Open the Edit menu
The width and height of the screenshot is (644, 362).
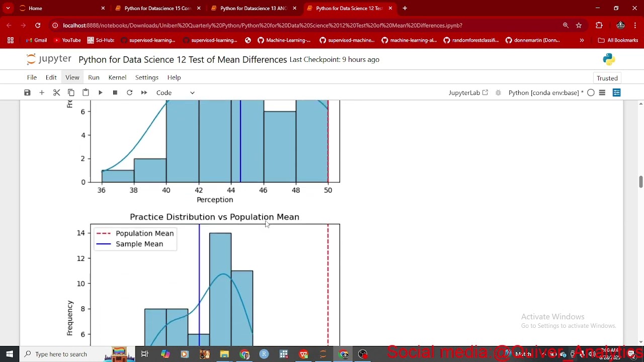[51, 77]
